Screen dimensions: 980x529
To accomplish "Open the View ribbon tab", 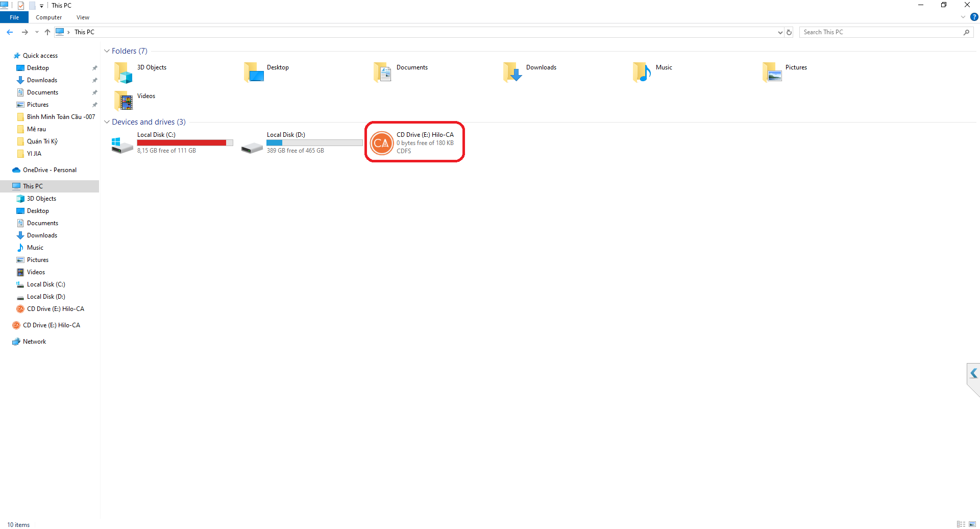I will 83,17.
